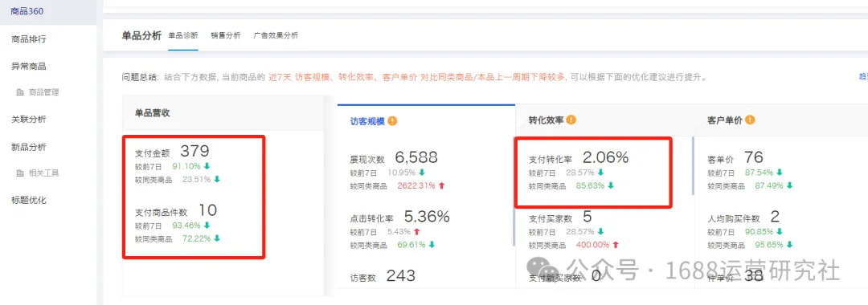Screen dimensions: 868x305
Task: Click the orange warning icon next to 访客规模
Action: [x=392, y=120]
